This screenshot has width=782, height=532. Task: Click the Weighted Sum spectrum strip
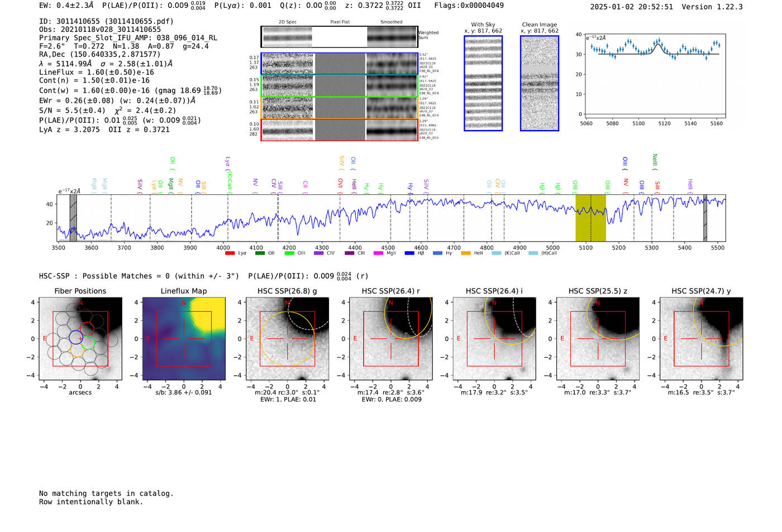click(340, 37)
